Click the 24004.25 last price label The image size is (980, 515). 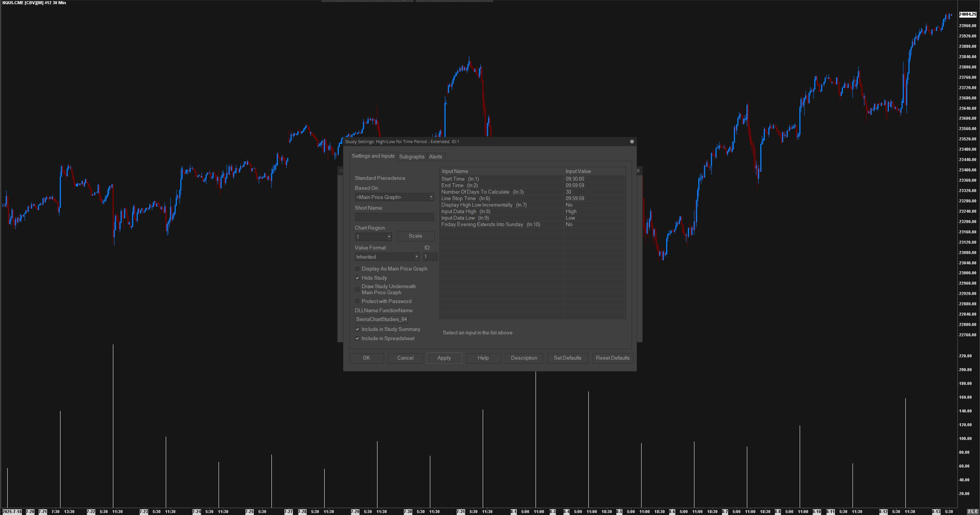(967, 15)
